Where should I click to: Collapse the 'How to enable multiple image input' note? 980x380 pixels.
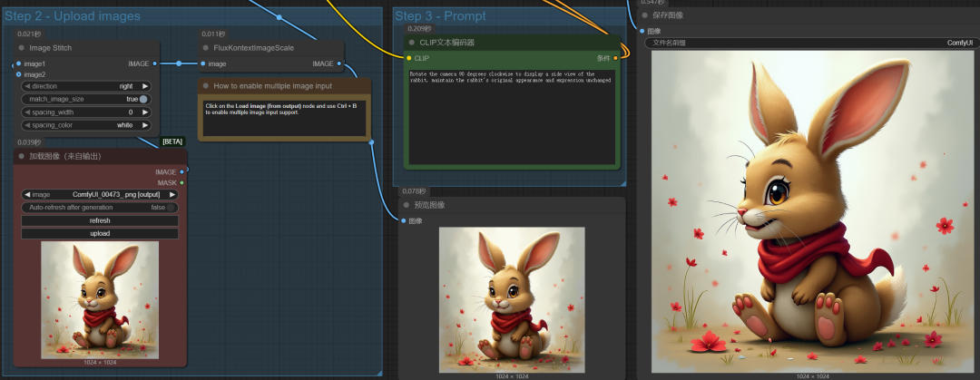(x=206, y=86)
